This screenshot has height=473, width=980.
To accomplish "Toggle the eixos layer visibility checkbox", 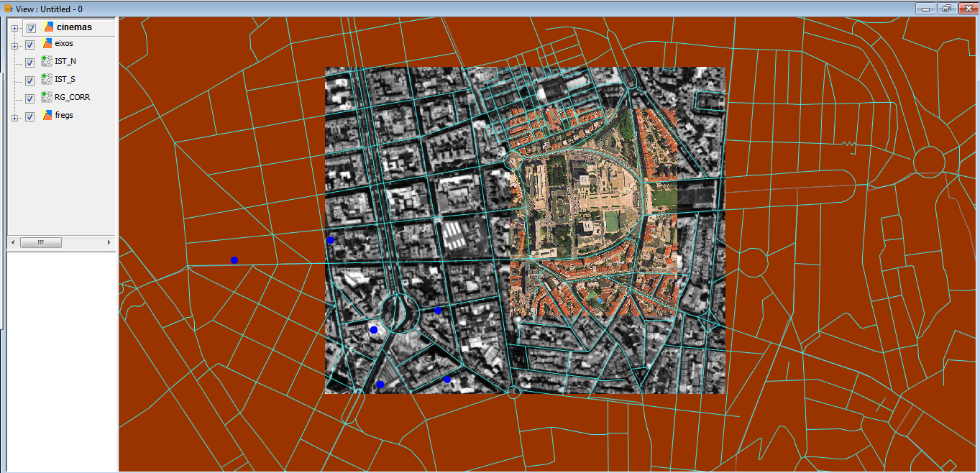I will pyautogui.click(x=29, y=45).
